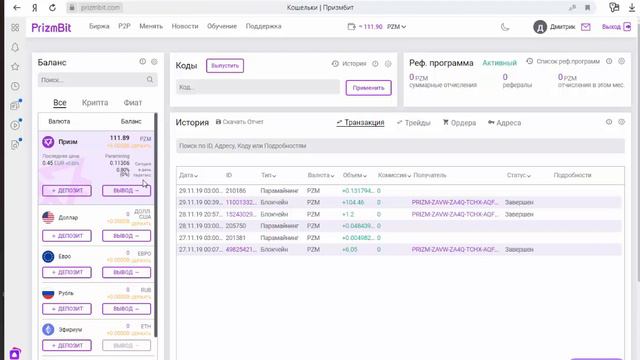Open Обучение menu item

[x=222, y=26]
